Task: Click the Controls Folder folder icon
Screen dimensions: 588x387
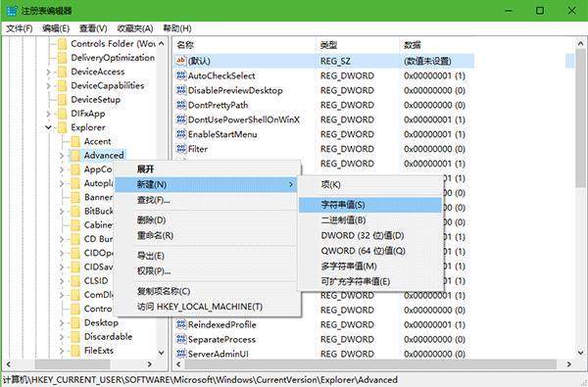Action: click(x=63, y=44)
